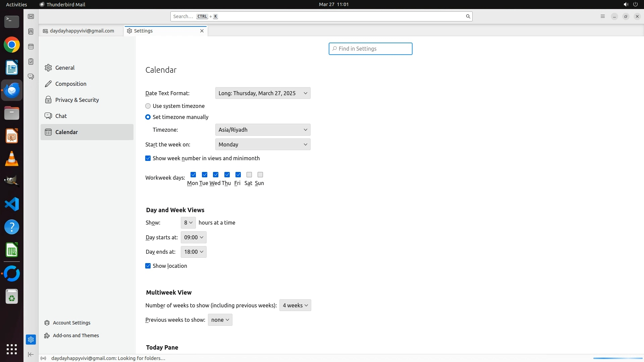Check the Sat workweek day box

click(x=249, y=175)
